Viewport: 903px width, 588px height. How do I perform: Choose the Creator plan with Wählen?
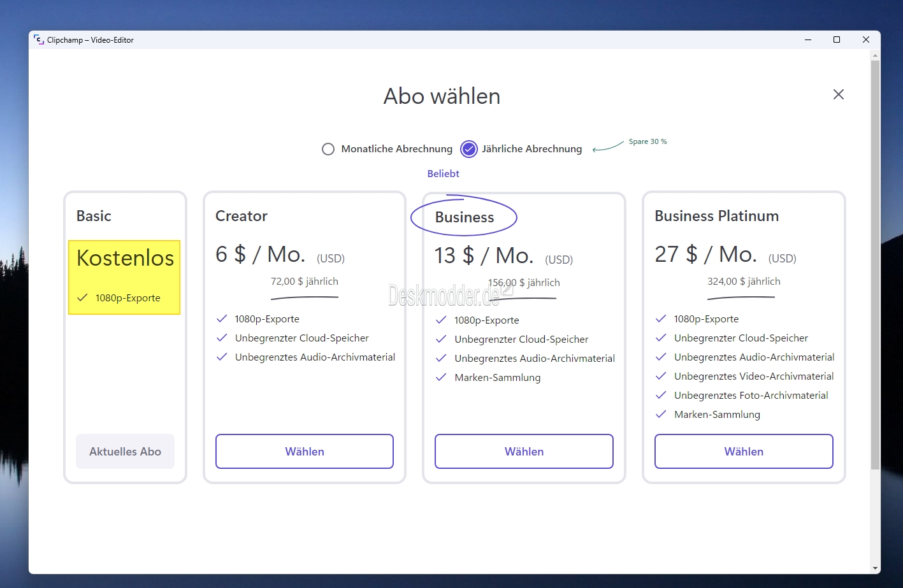pos(305,452)
